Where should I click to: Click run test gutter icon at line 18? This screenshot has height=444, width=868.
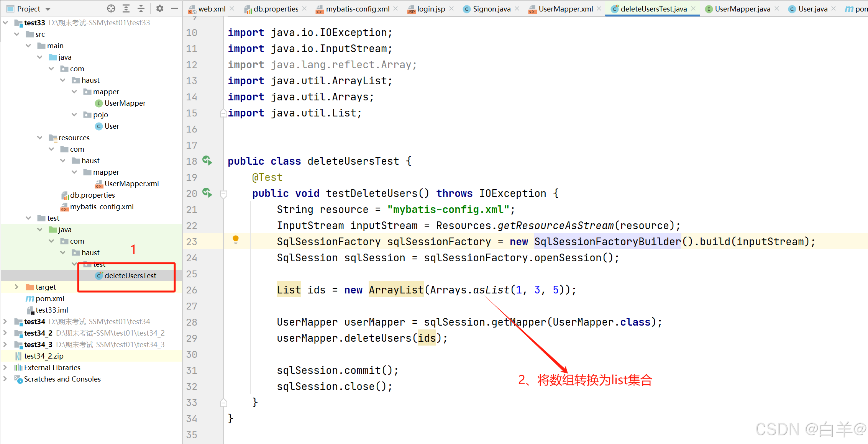click(207, 161)
